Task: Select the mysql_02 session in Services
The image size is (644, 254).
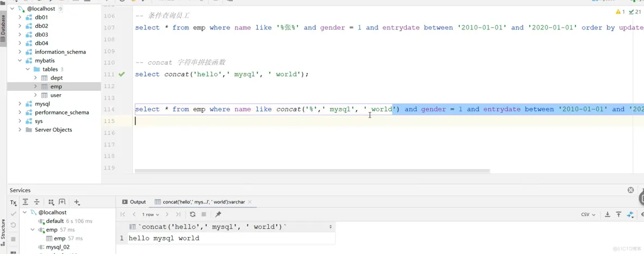Action: [58, 247]
